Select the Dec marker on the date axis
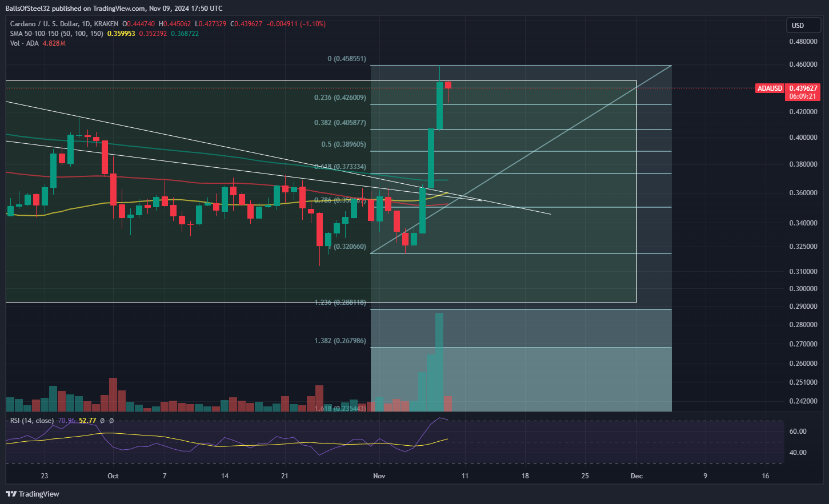The width and height of the screenshot is (829, 504). coord(636,476)
